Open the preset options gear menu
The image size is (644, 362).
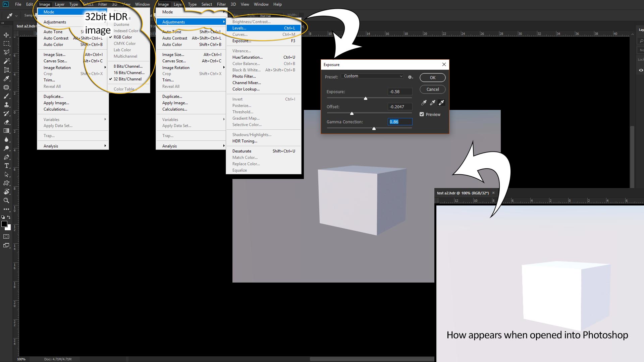pyautogui.click(x=410, y=77)
